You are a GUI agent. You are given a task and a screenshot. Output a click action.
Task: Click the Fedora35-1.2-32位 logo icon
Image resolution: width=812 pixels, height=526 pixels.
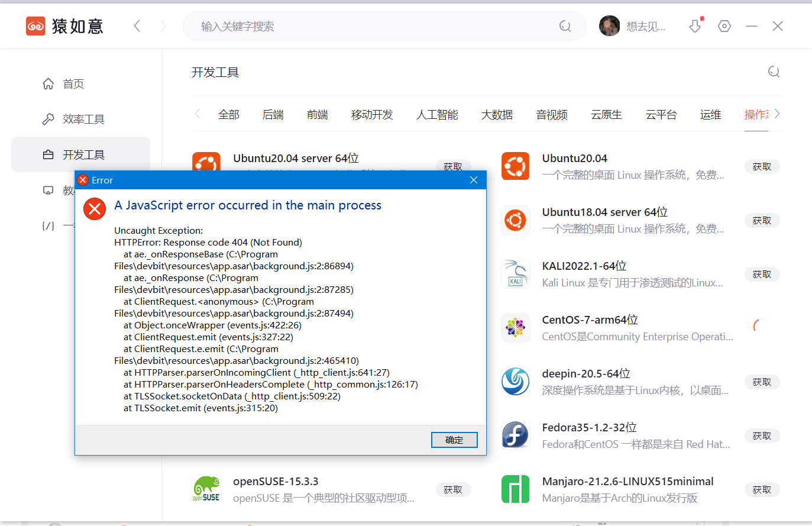click(x=515, y=435)
